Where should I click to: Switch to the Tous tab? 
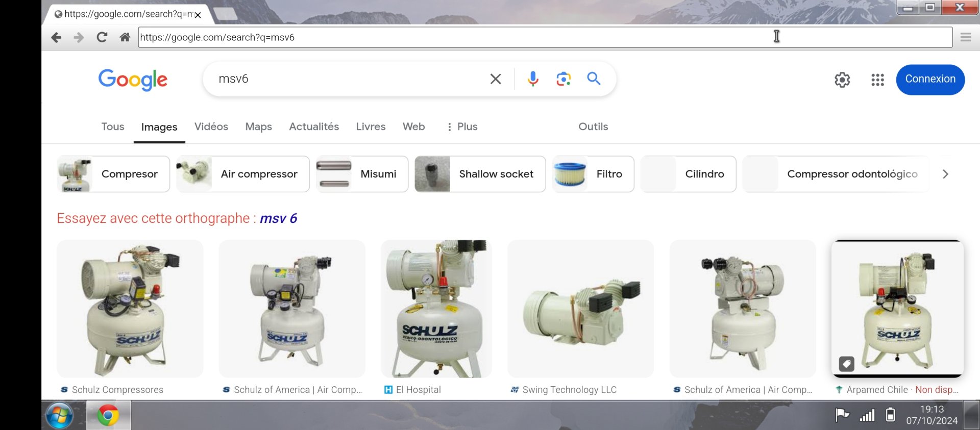[113, 127]
